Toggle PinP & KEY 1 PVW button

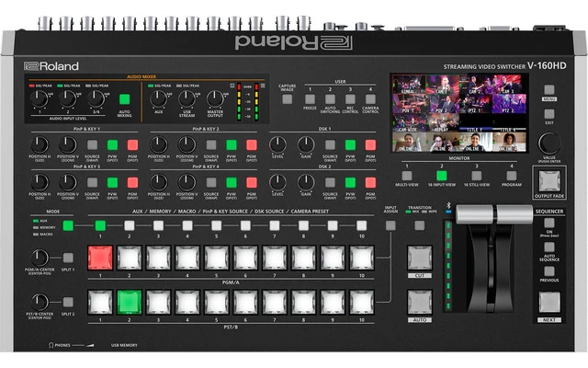112,145
